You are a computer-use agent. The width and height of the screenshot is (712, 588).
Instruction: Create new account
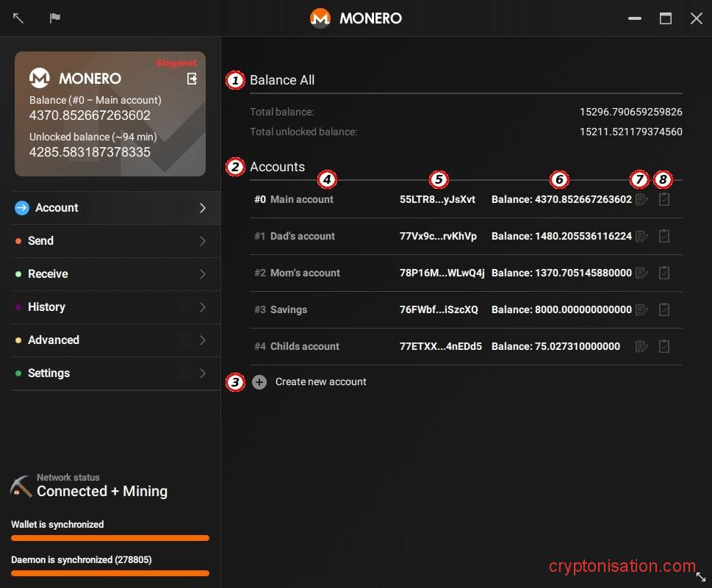click(x=320, y=381)
